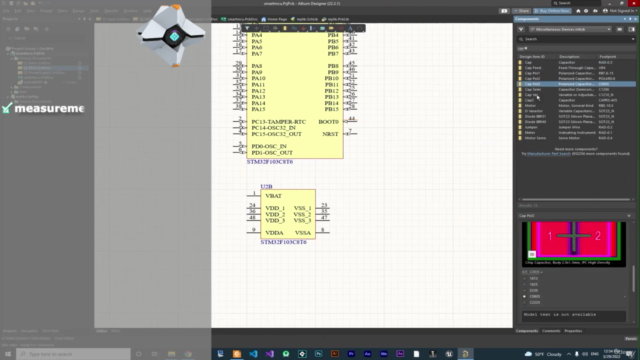The image size is (640, 360).
Task: Switch the Components panel list view button
Action: pyautogui.click(x=620, y=29)
